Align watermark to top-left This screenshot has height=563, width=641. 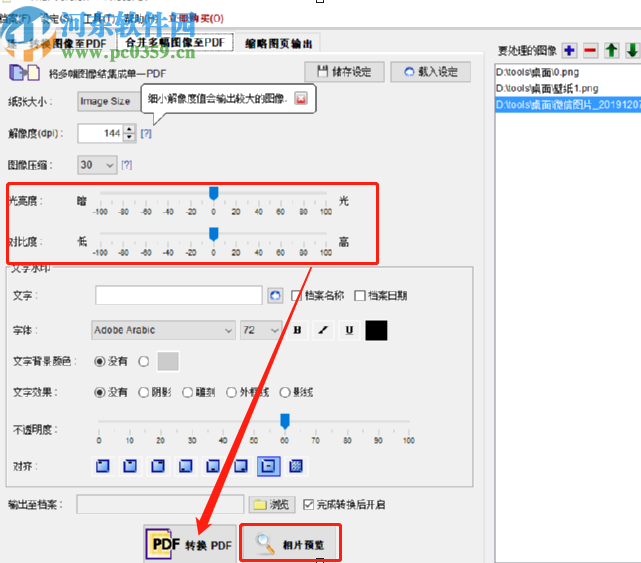[x=103, y=466]
